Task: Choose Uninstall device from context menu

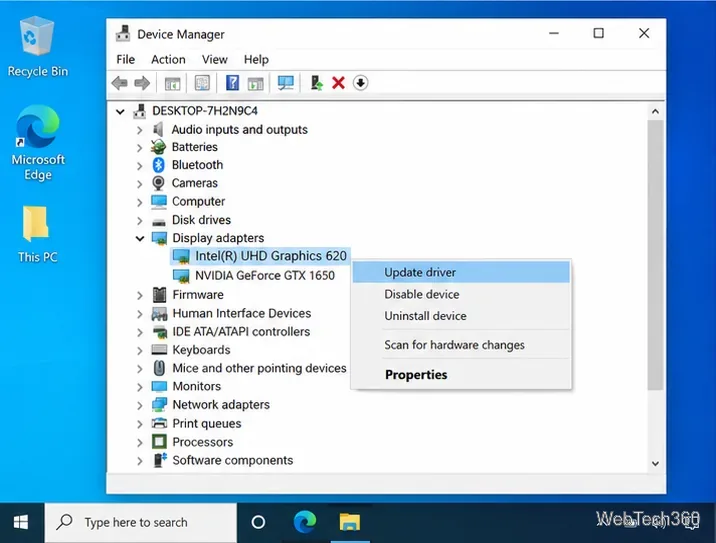Action: (461, 316)
